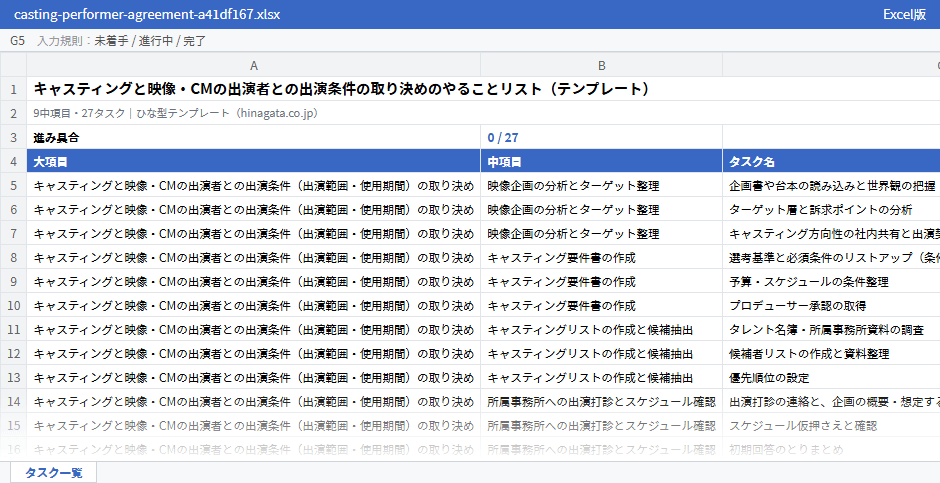Click the subtitle cell 9中項目・27タスク｜ひな型テンプレート

176,113
